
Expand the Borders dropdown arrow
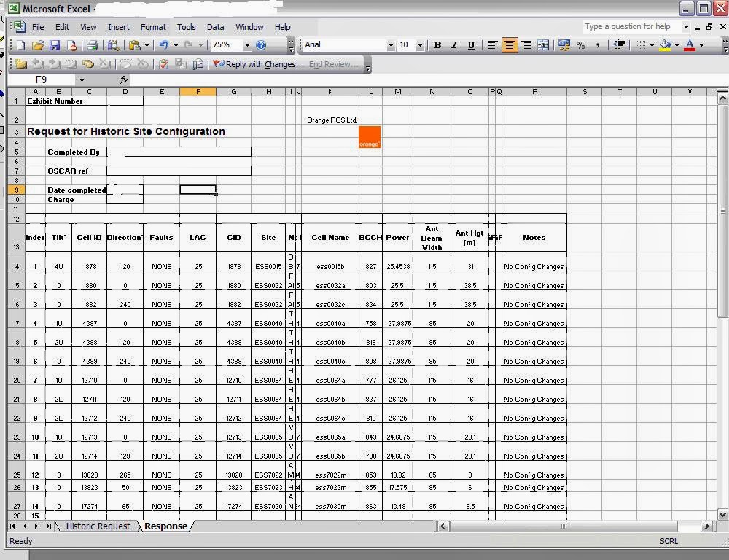pos(651,45)
